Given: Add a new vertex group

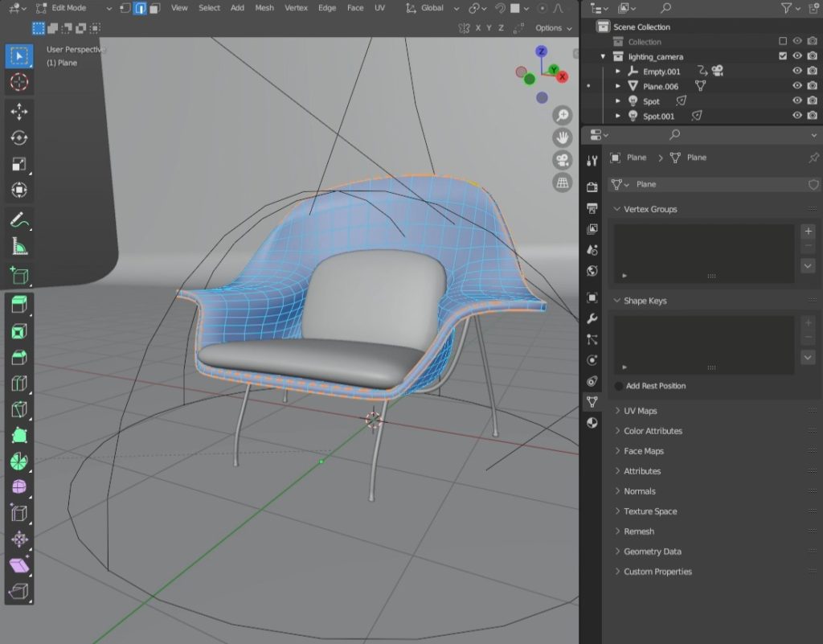Looking at the screenshot, I should (808, 232).
